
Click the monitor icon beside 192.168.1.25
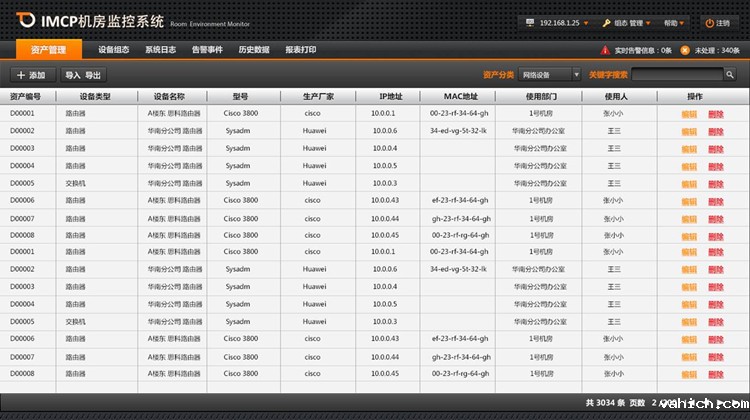[x=529, y=22]
